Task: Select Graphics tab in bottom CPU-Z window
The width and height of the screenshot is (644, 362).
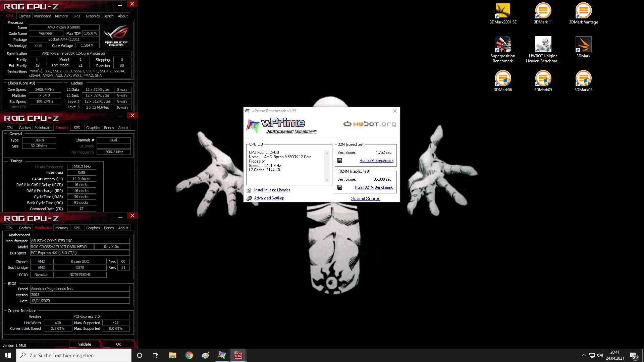Action: click(x=93, y=228)
